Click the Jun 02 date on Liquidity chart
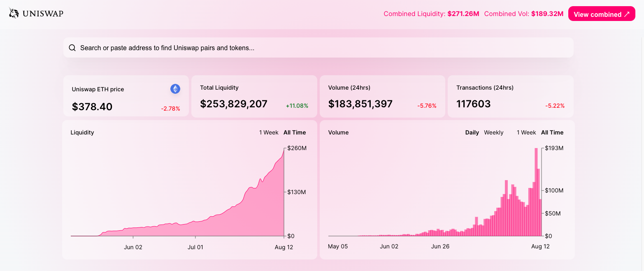 pos(133,247)
